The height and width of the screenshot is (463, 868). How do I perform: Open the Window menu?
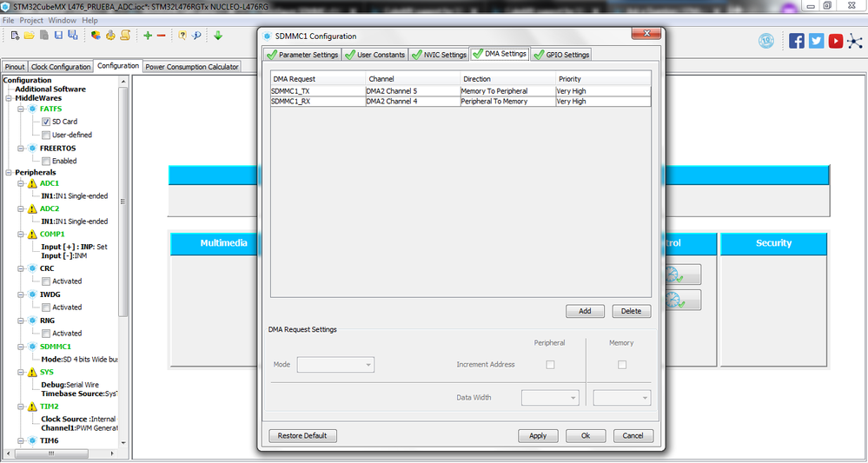tap(62, 20)
